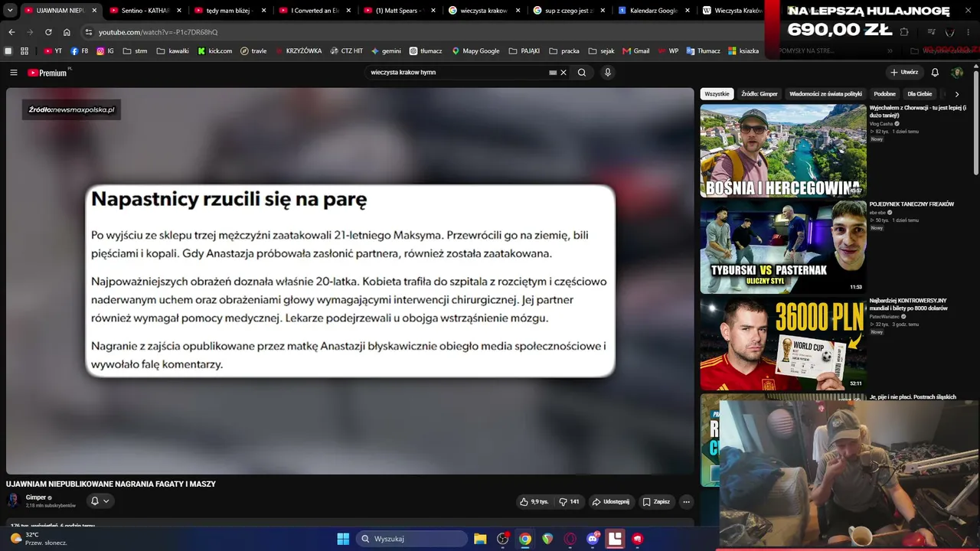This screenshot has height=551, width=980.
Task: Open the YT bookmark
Action: (53, 51)
